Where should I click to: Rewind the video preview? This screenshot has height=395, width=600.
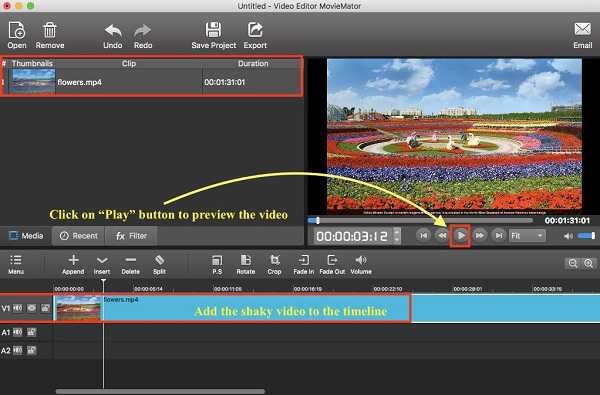tap(442, 235)
